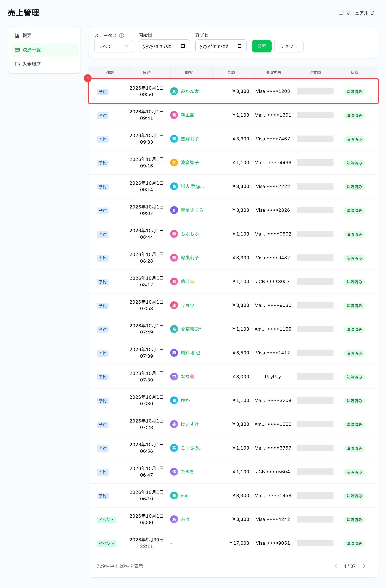Click the ¥5,500 amount cell
The width and height of the screenshot is (386, 588).
pyautogui.click(x=241, y=353)
